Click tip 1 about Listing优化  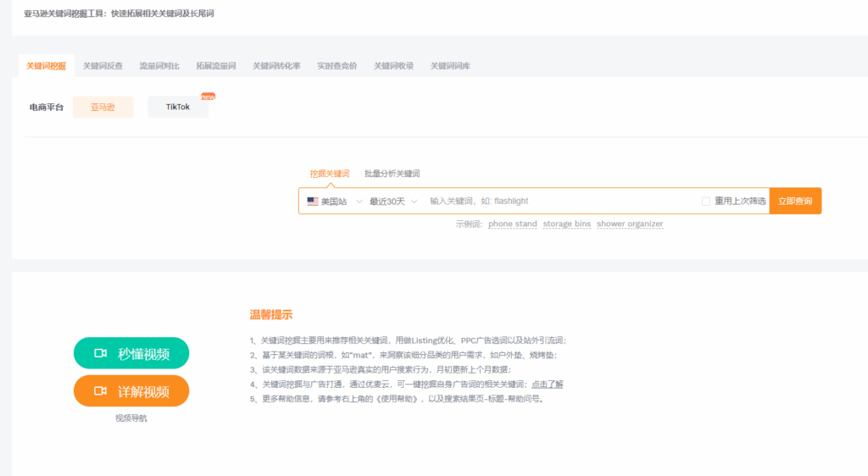click(408, 340)
